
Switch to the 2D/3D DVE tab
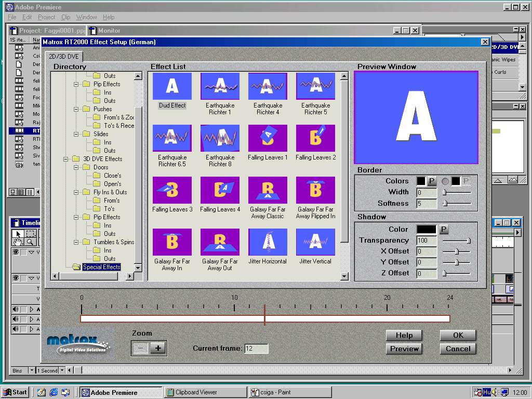tap(64, 56)
